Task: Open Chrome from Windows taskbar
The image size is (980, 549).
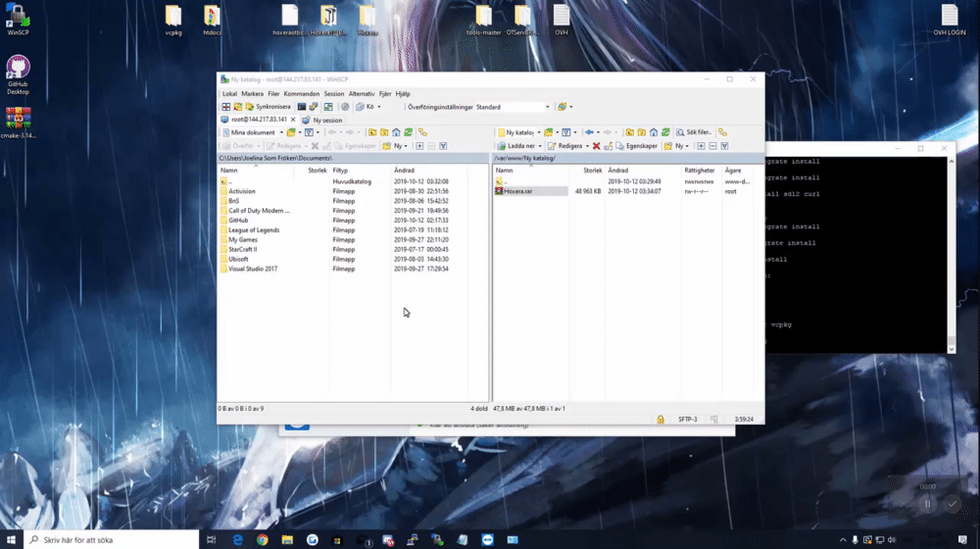Action: tap(263, 539)
